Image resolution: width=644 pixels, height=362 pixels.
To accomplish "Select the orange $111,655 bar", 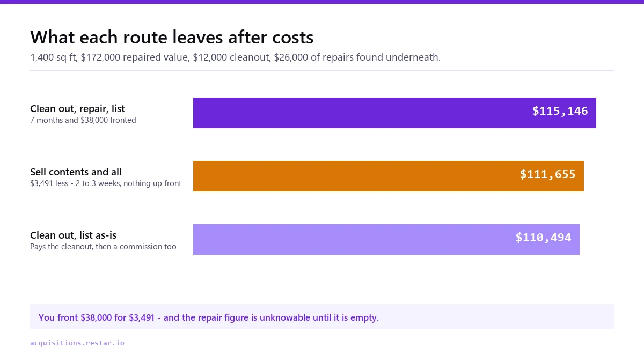I will coord(389,176).
